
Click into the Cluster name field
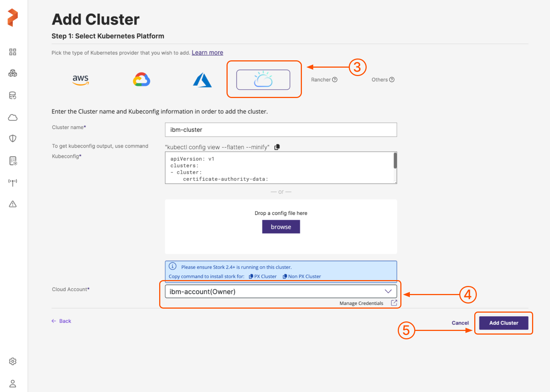coord(281,130)
